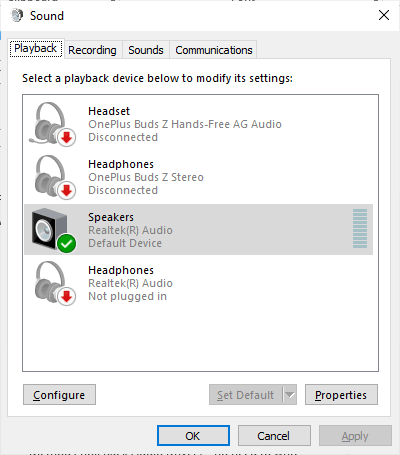The width and height of the screenshot is (400, 455).
Task: Click the Configure button
Action: 59,395
